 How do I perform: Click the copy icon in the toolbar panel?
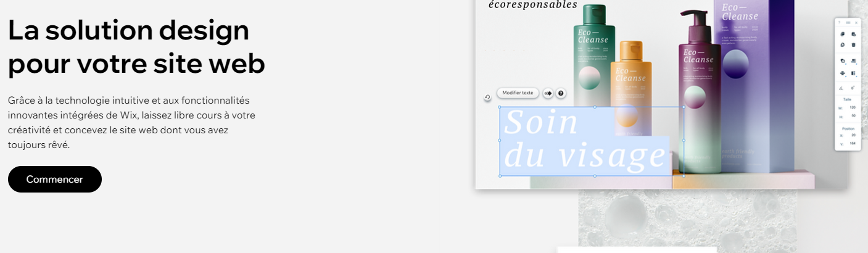(x=843, y=35)
